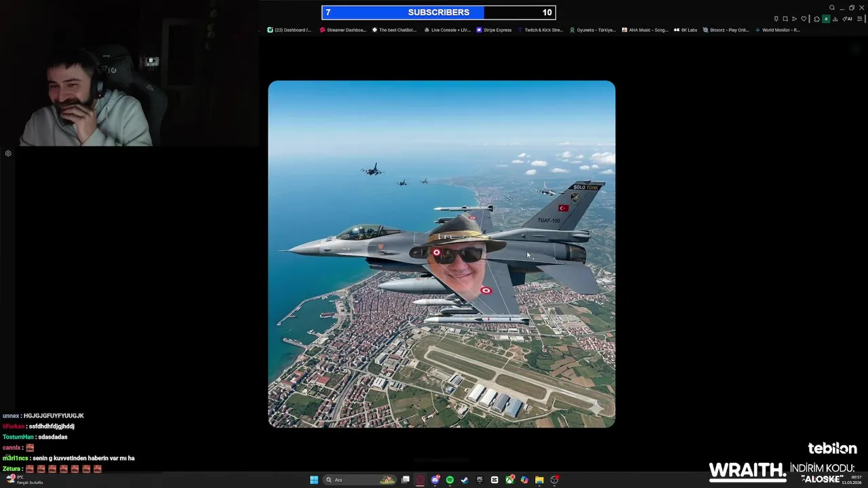Open The best ChatBot bookmark
The height and width of the screenshot is (488, 868).
click(x=394, y=30)
